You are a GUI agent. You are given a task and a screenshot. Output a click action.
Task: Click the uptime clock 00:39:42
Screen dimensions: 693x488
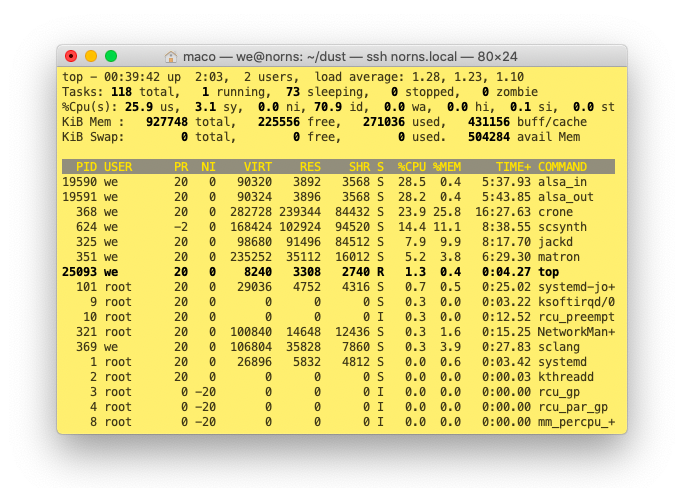tap(132, 77)
